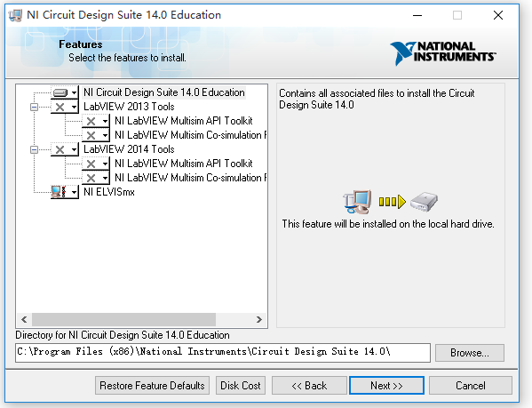Click the yellow arrow icon in the description pane

[x=392, y=202]
